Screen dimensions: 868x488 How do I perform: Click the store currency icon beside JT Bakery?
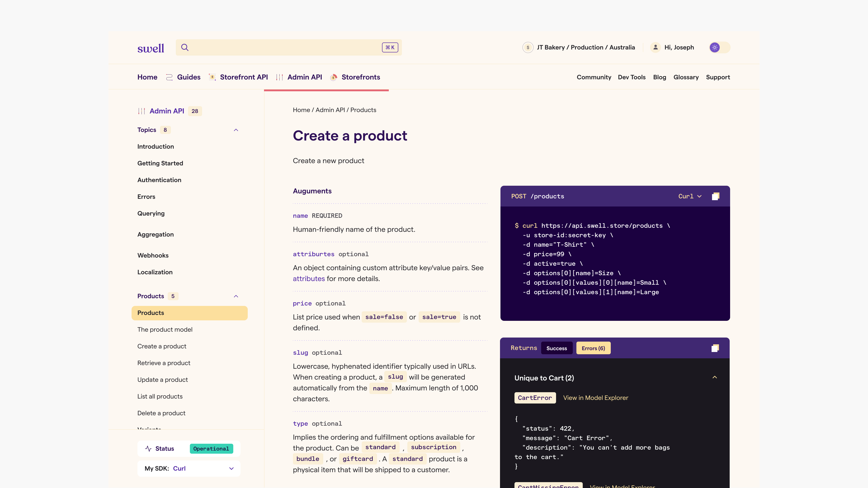pyautogui.click(x=528, y=47)
